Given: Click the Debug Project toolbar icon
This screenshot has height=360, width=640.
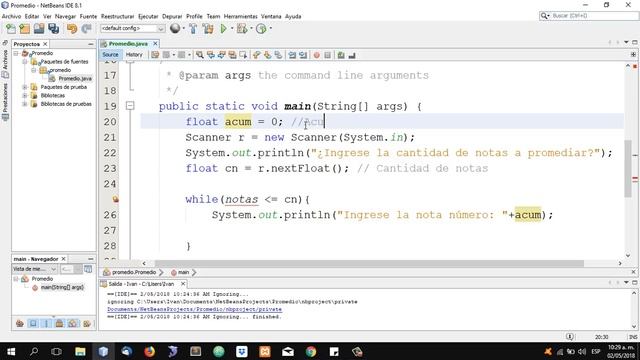Looking at the screenshot, I should (x=242, y=29).
